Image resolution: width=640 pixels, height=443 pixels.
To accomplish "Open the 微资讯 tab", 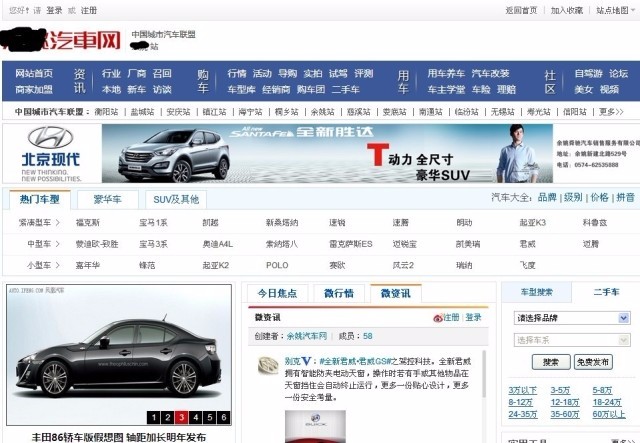I will pos(396,293).
